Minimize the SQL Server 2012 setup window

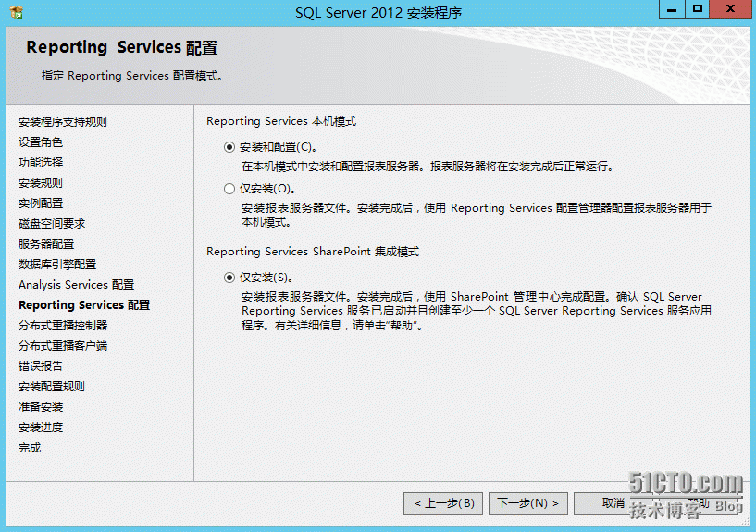[672, 9]
